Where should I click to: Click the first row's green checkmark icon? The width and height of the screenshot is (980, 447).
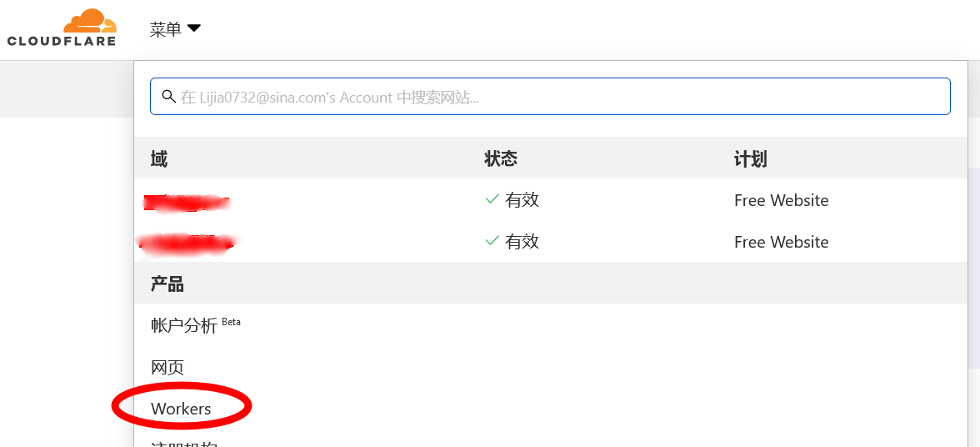pyautogui.click(x=492, y=199)
